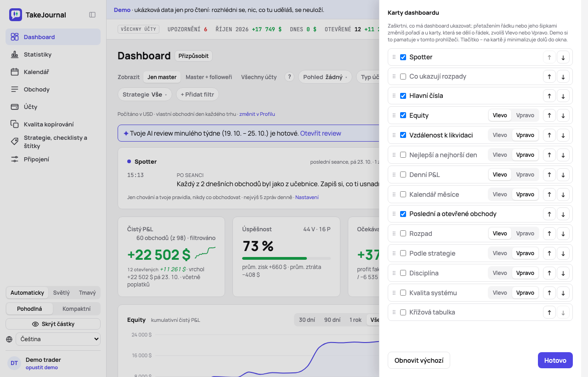Image resolution: width=588 pixels, height=377 pixels.
Task: Grab the drag handle of the Disciplína row
Action: coord(394,273)
